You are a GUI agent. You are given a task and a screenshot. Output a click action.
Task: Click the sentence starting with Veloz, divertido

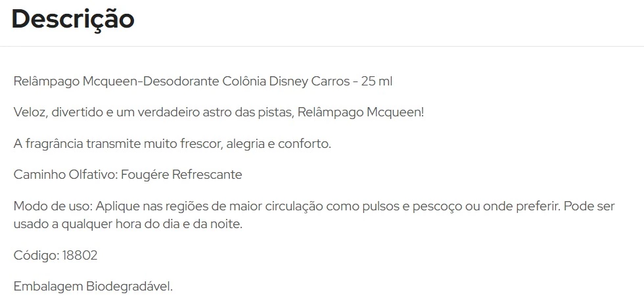tap(218, 112)
